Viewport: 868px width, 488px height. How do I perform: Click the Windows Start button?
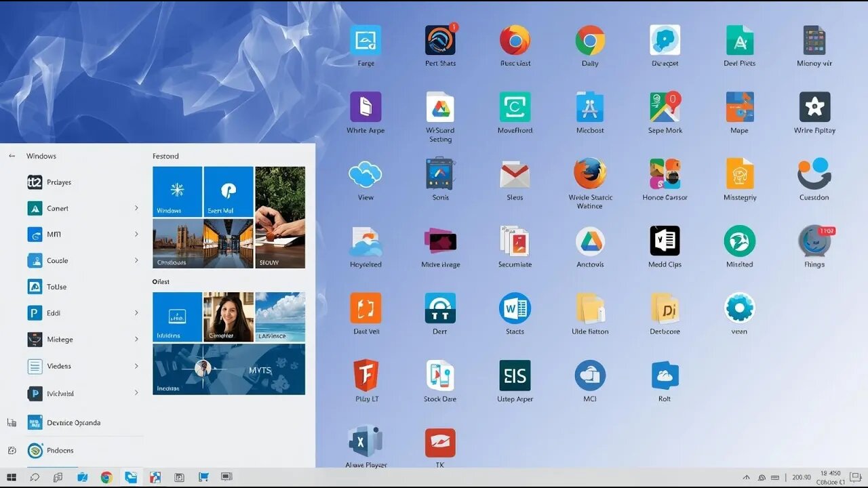pyautogui.click(x=12, y=478)
